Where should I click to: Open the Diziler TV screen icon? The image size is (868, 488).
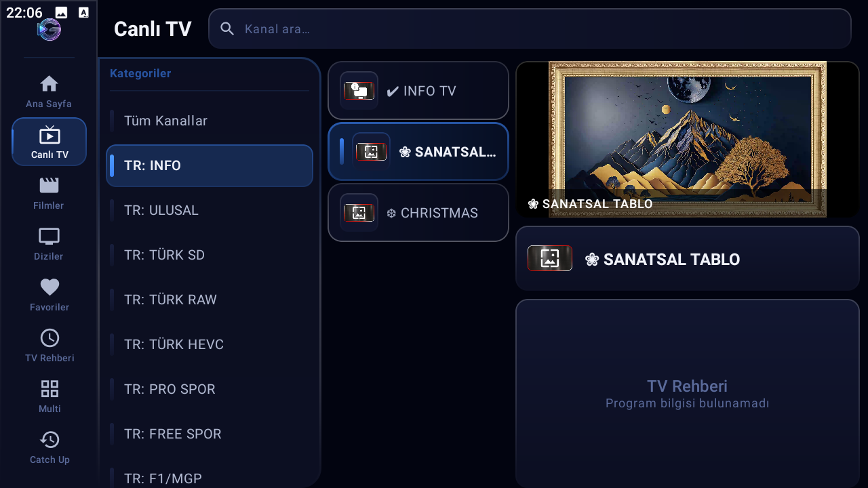[x=49, y=237]
